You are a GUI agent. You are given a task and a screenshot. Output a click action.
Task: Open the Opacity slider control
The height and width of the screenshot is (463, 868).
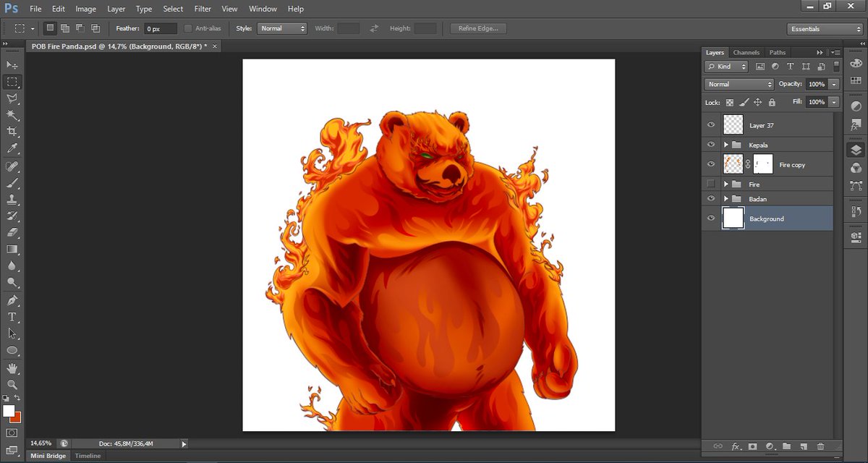point(833,84)
